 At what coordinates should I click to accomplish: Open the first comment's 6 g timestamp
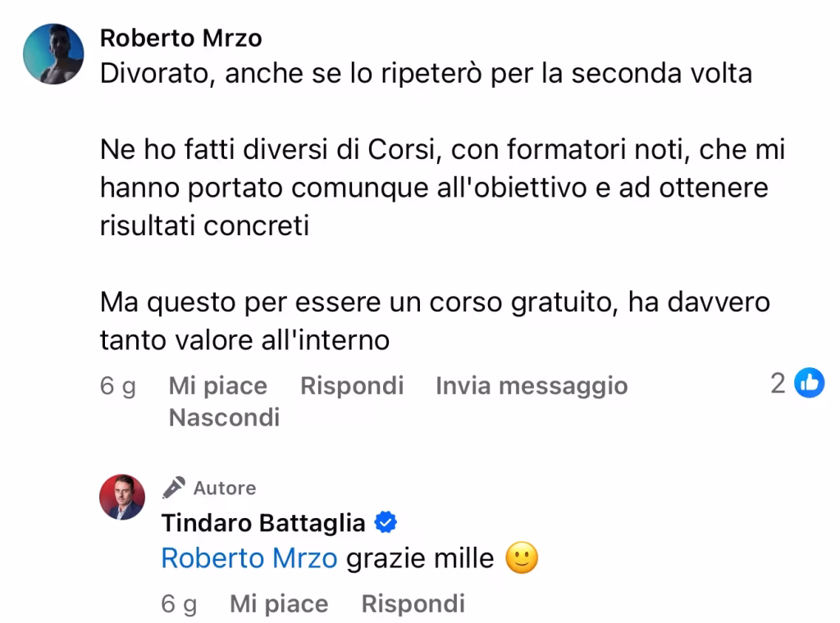118,385
